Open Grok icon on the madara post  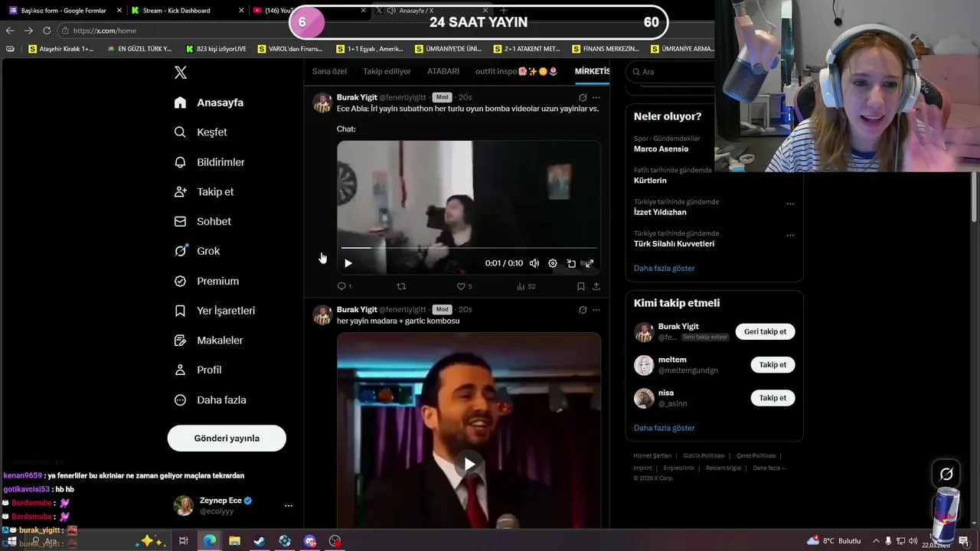[x=583, y=310]
